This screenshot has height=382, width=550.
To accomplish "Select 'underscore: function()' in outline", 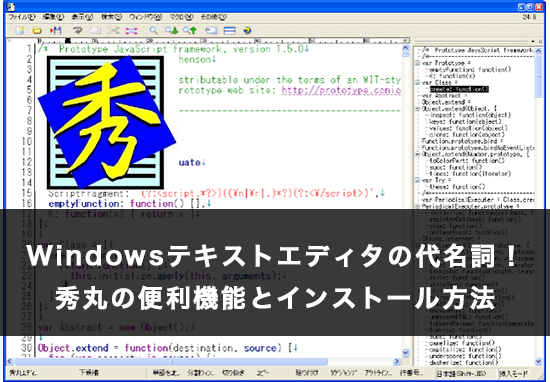I will click(x=465, y=356).
